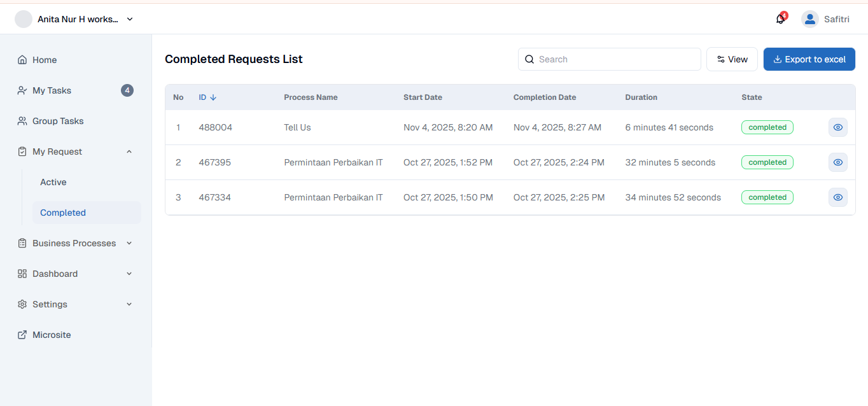This screenshot has height=406, width=868.
Task: Open Group Tasks via its sidebar icon
Action: click(x=22, y=120)
